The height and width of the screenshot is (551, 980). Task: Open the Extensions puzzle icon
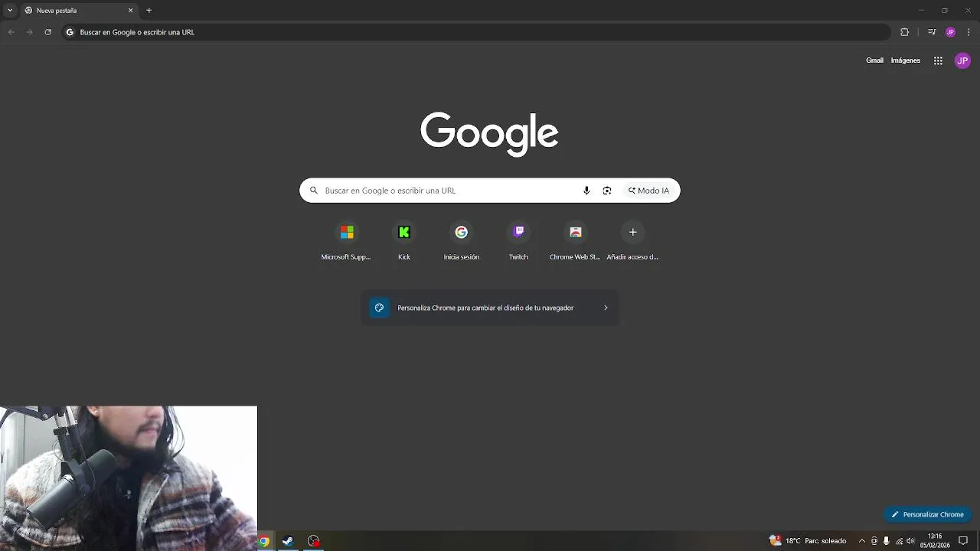point(904,32)
